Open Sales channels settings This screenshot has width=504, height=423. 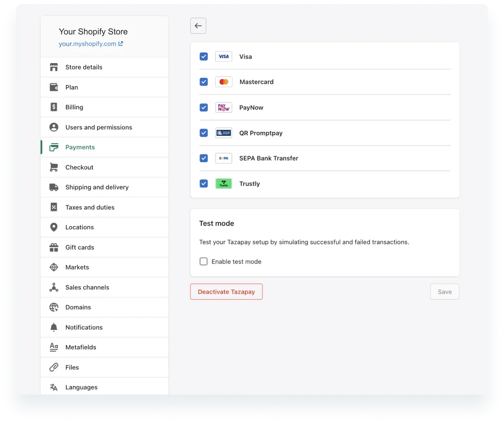(104, 287)
